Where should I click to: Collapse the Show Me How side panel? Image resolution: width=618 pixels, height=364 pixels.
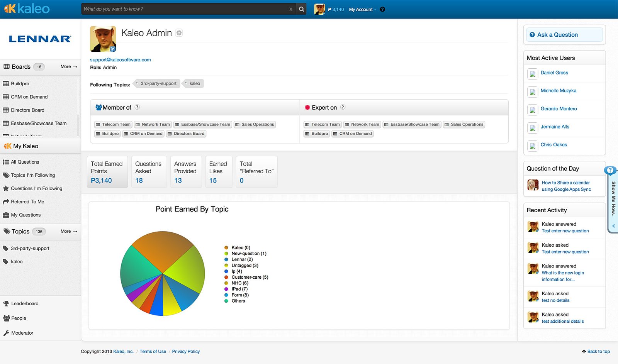point(613,226)
